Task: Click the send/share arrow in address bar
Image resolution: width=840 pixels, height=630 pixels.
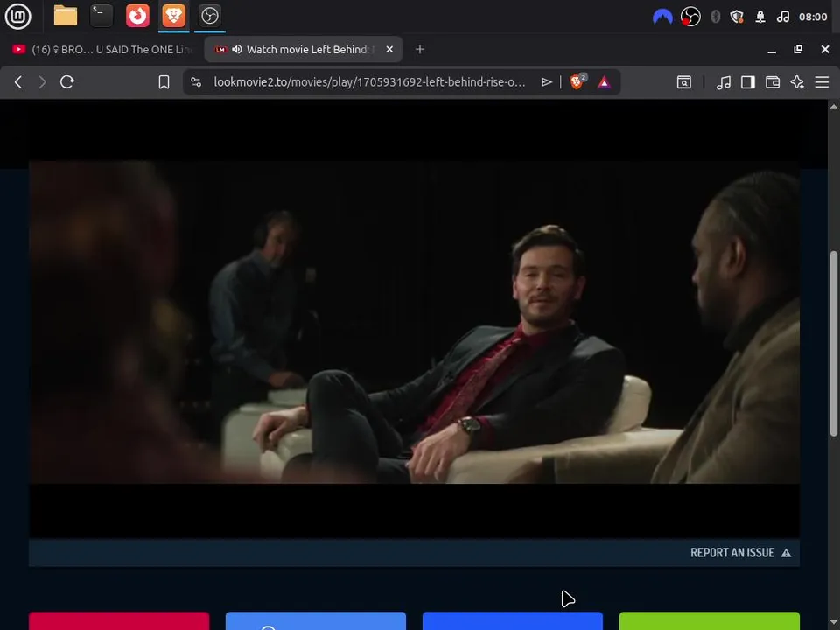Action: pyautogui.click(x=546, y=82)
